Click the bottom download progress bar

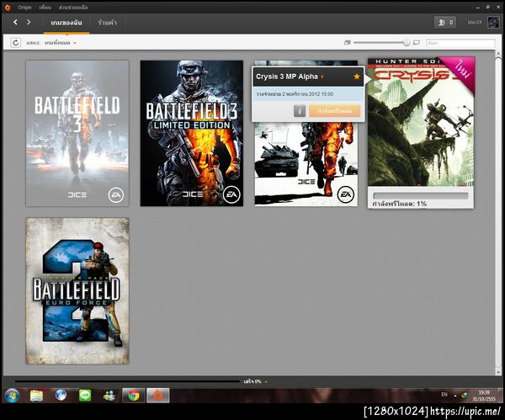pyautogui.click(x=127, y=381)
